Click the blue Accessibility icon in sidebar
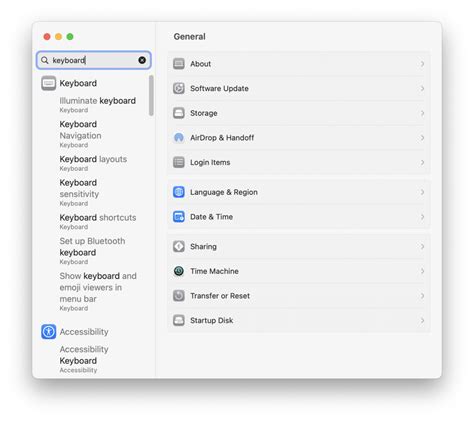The image size is (474, 421). pyautogui.click(x=49, y=332)
